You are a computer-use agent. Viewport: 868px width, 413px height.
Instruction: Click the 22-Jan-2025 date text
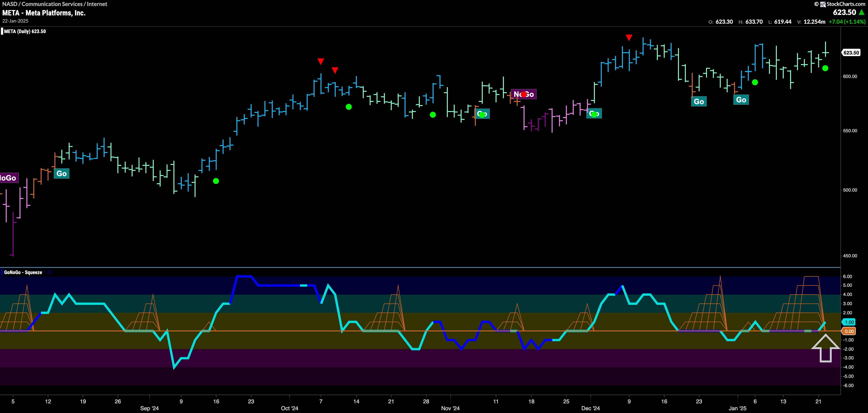(x=15, y=21)
